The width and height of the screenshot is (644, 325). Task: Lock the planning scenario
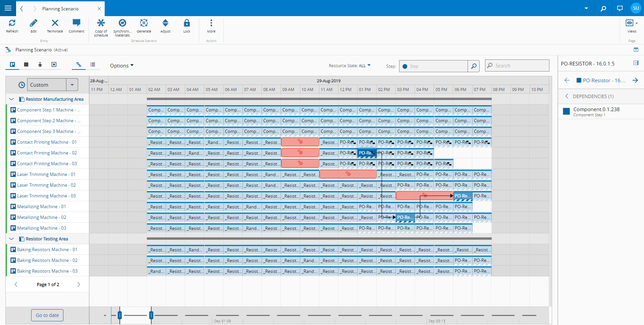click(187, 23)
